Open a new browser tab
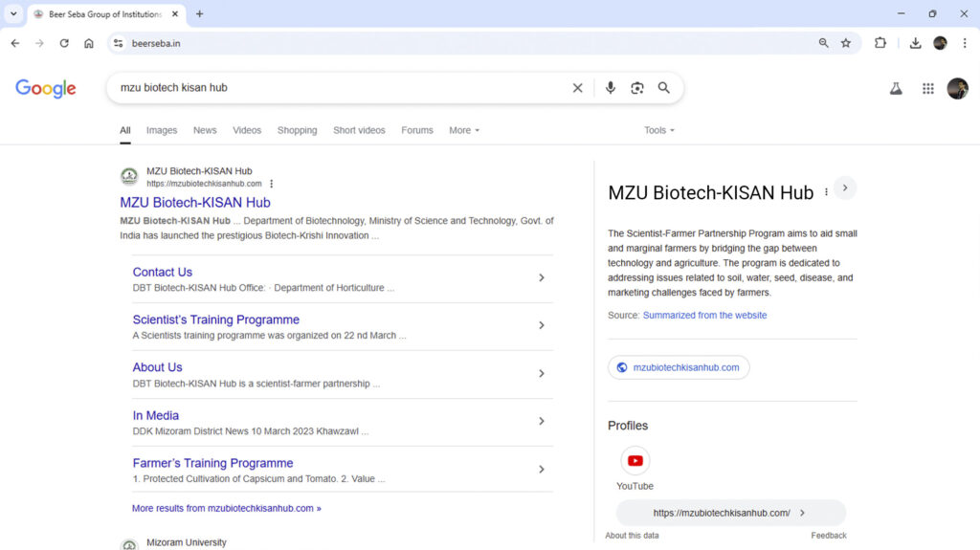 coord(199,13)
